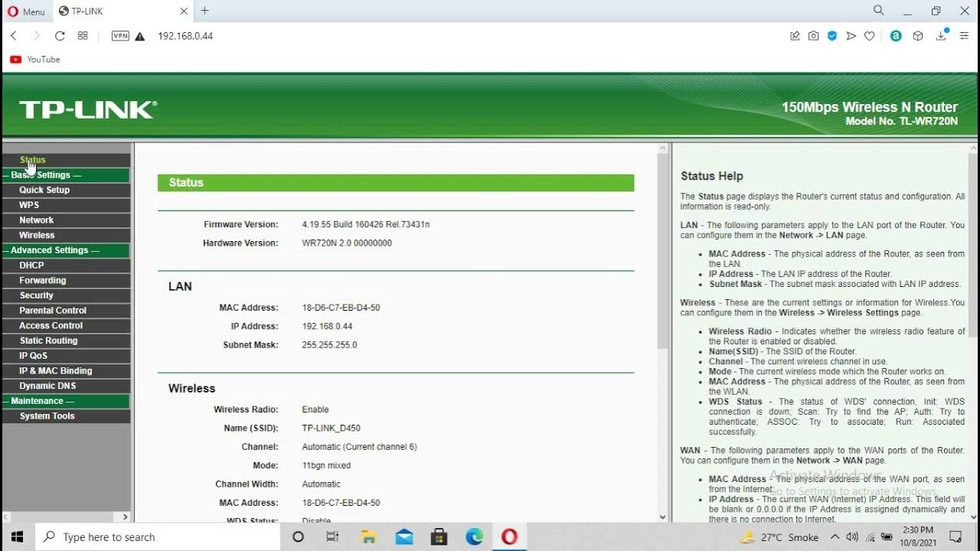Close the TP-LINK browser tab
This screenshot has height=551, width=980.
(x=184, y=11)
